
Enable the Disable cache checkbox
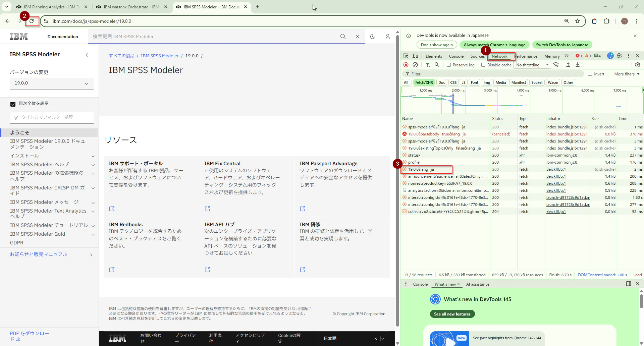coord(483,65)
